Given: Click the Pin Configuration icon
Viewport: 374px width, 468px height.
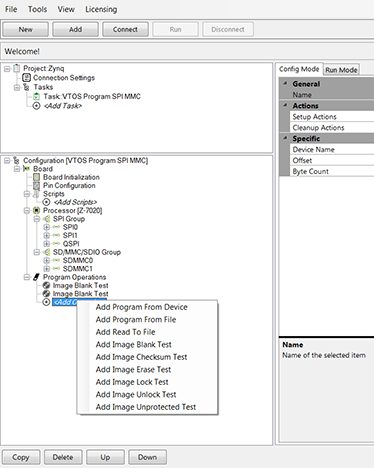Looking at the screenshot, I should pyautogui.click(x=37, y=186).
